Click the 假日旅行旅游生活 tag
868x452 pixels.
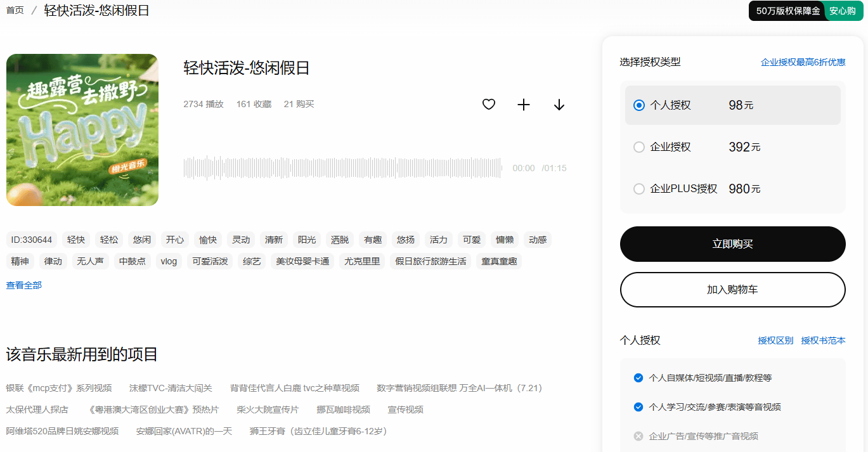tap(431, 261)
